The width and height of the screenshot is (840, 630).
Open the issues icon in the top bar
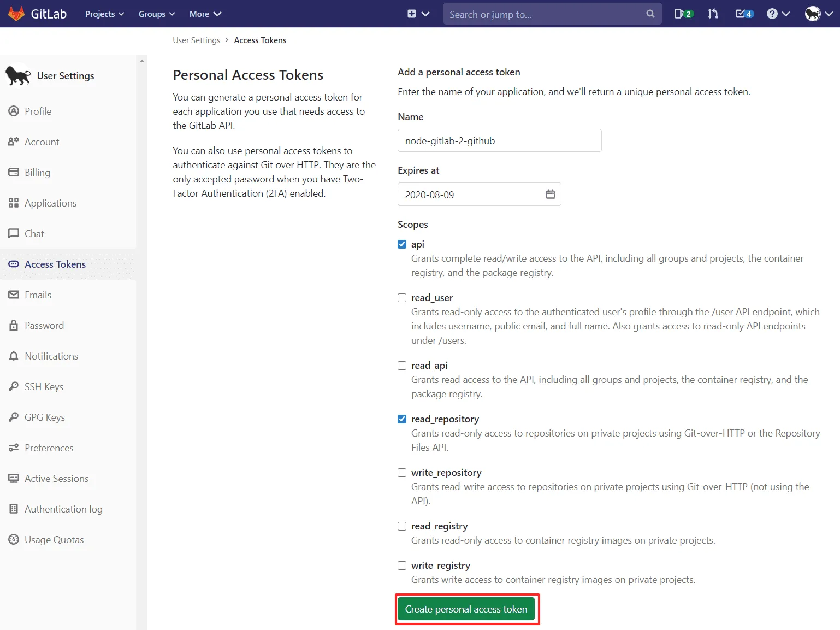pyautogui.click(x=683, y=14)
